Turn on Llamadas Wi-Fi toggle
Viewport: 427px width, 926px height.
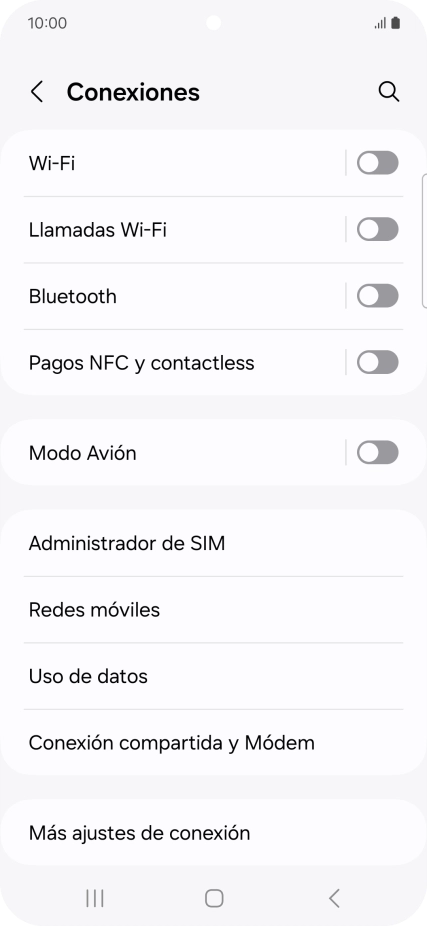[377, 229]
